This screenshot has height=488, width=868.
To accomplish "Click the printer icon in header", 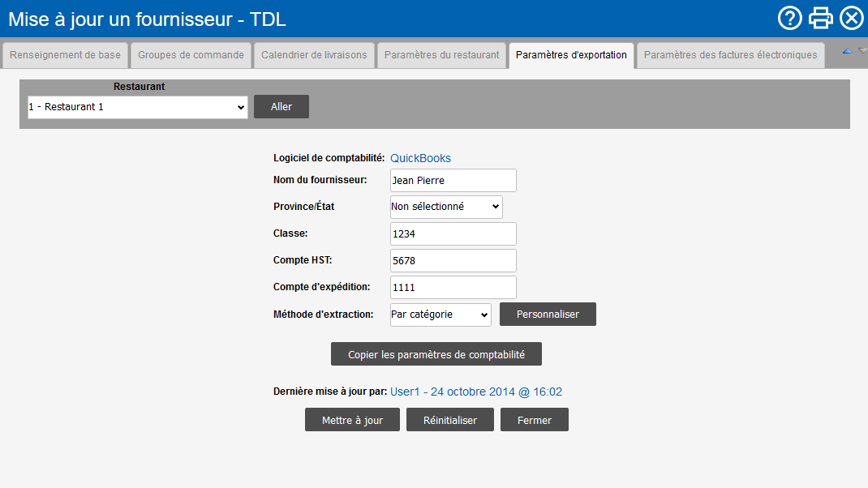I will point(821,18).
